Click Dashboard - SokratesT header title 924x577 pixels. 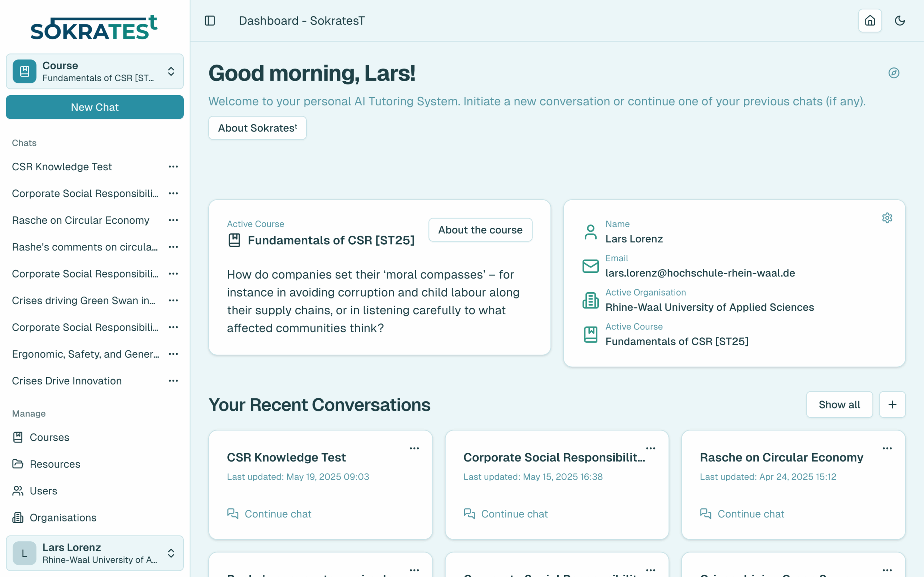pos(301,21)
